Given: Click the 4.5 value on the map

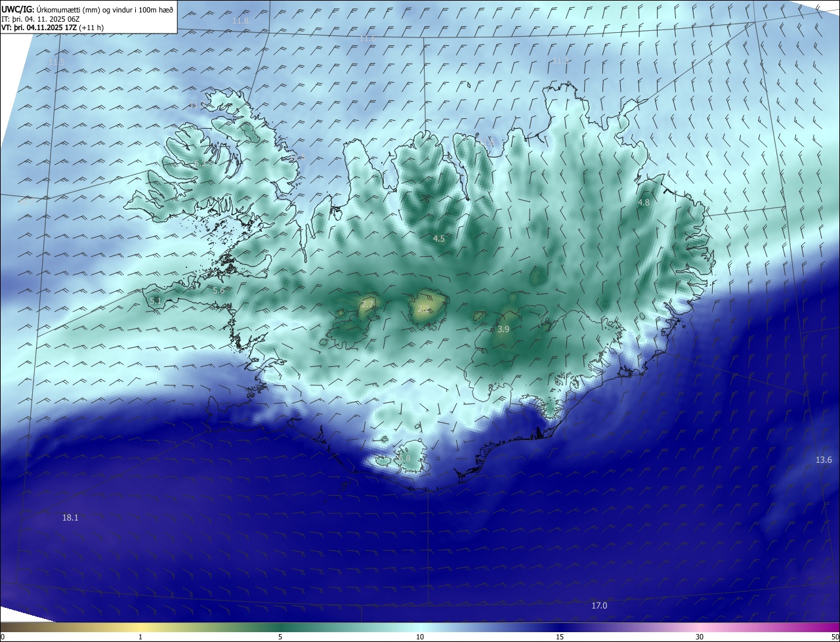Looking at the screenshot, I should pos(439,239).
